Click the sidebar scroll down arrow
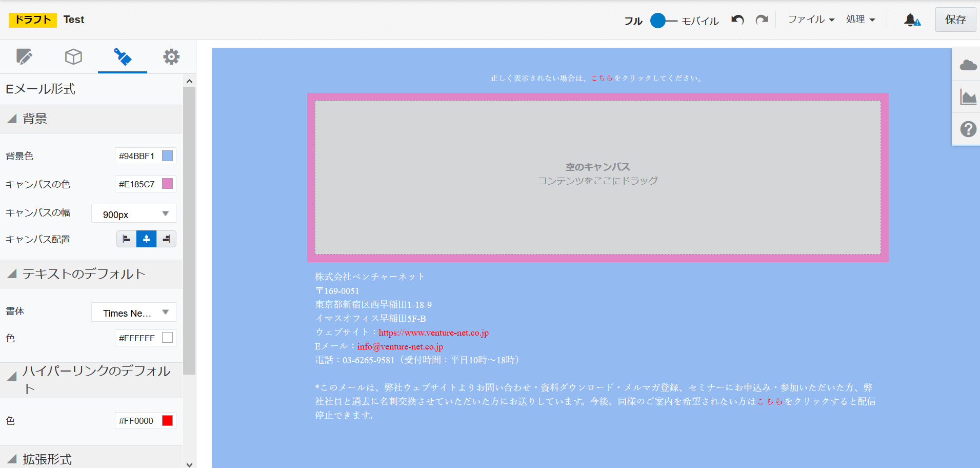The image size is (980, 468). 189,464
